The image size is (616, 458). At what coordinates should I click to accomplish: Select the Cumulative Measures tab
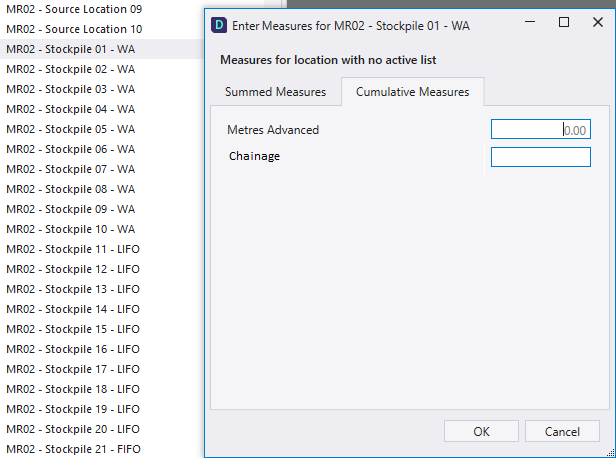[412, 92]
